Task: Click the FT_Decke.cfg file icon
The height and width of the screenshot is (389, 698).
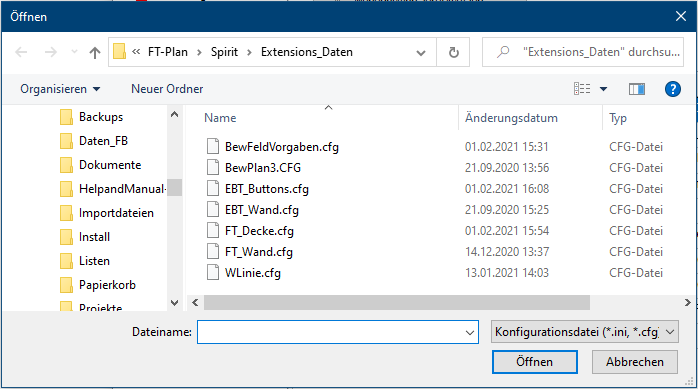Action: click(x=213, y=230)
